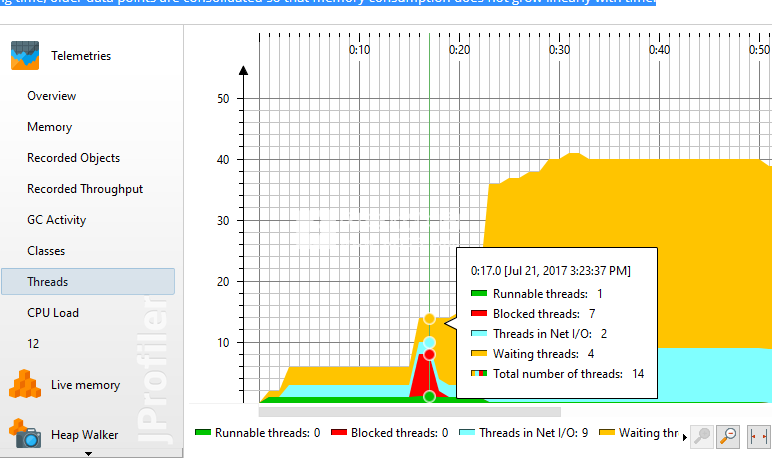772x458 pixels.
Task: Click 'Blocked threads: 7' in tooltip
Action: pos(544,314)
